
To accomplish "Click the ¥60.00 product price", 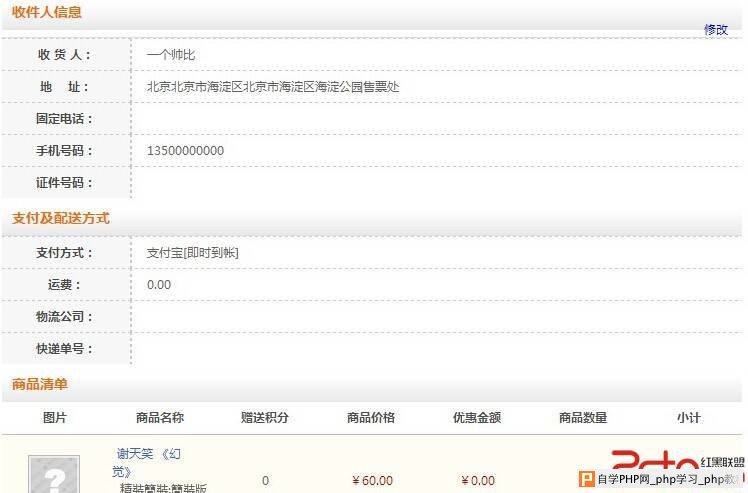I will 373,481.
